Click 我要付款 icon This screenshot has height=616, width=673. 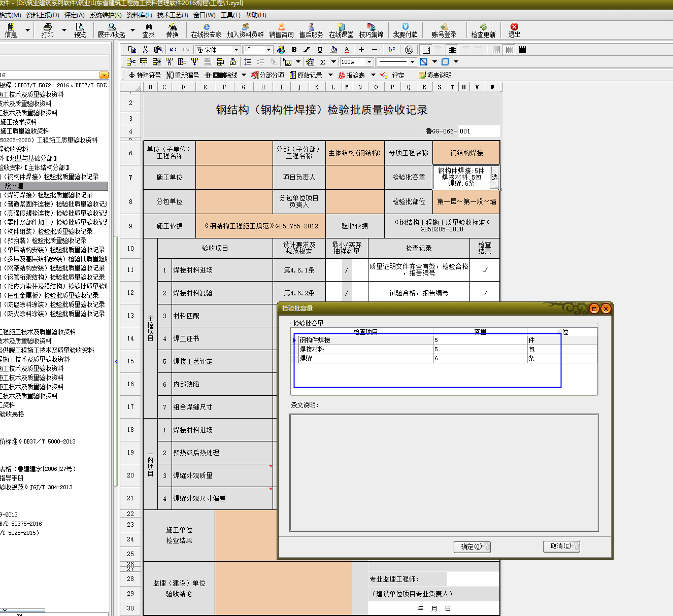coord(405,30)
